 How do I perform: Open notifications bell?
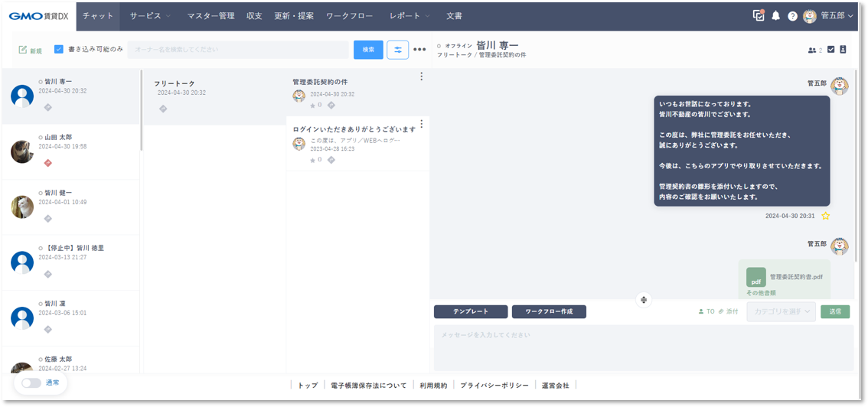(x=775, y=16)
